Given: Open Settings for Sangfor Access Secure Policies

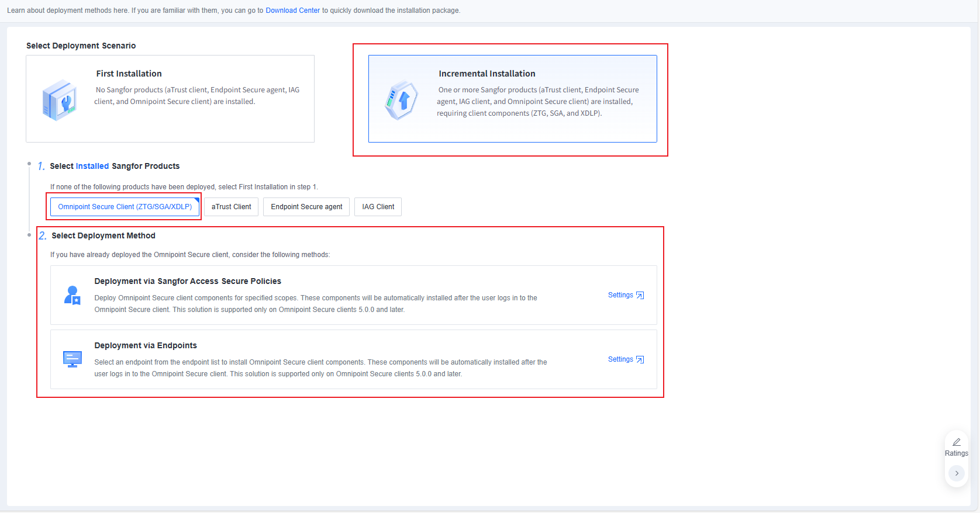Looking at the screenshot, I should [620, 295].
